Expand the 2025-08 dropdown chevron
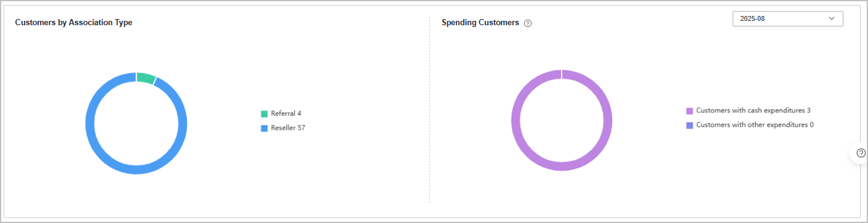 point(832,18)
